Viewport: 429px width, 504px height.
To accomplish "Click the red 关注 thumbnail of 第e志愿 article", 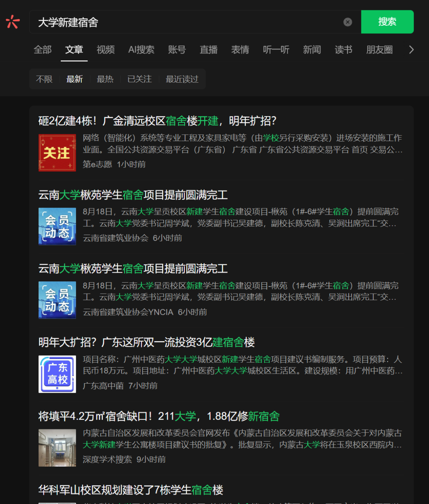I will point(57,153).
